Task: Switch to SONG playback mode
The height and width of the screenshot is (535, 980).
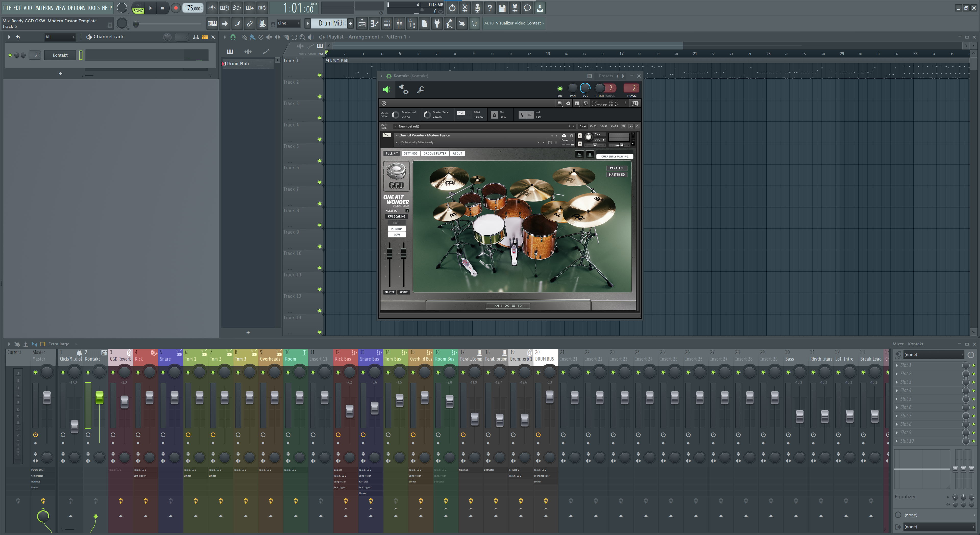Action: click(x=138, y=11)
